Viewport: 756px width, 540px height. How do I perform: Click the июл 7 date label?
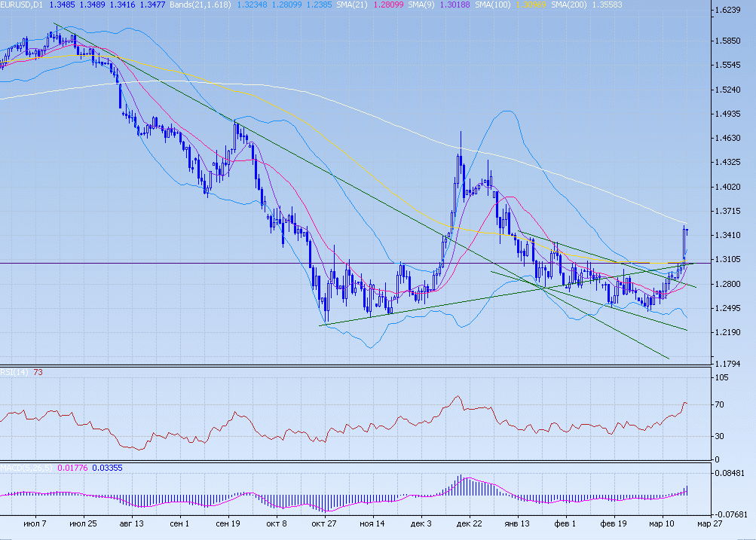(35, 523)
